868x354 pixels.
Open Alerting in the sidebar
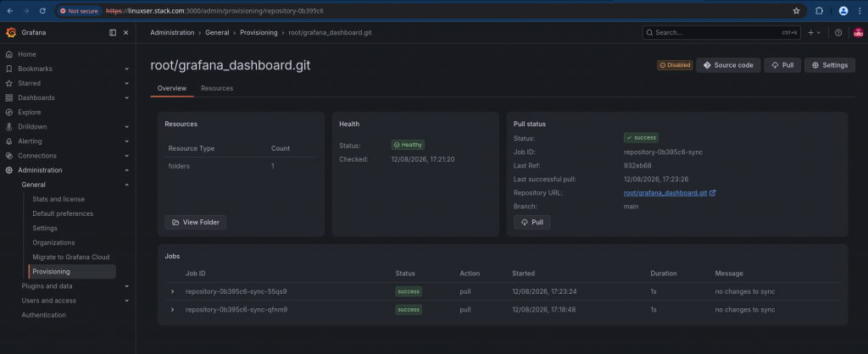pos(30,141)
